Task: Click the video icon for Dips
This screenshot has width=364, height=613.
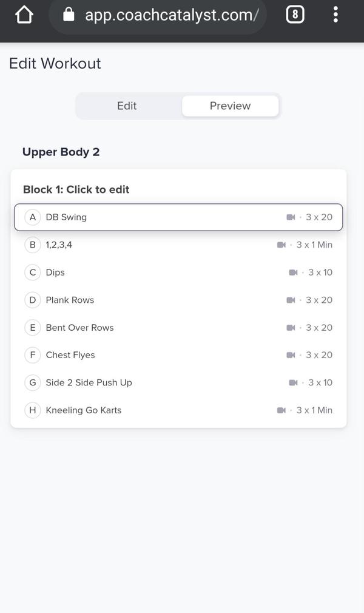Action: [293, 273]
